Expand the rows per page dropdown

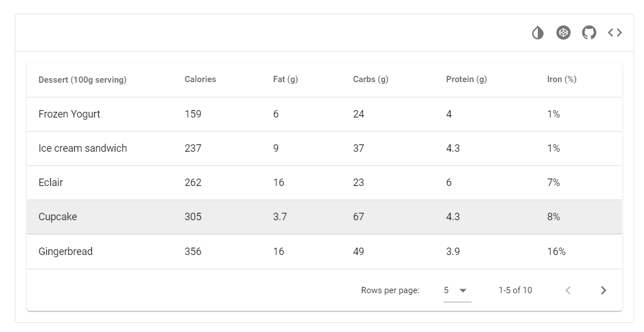coord(463,290)
